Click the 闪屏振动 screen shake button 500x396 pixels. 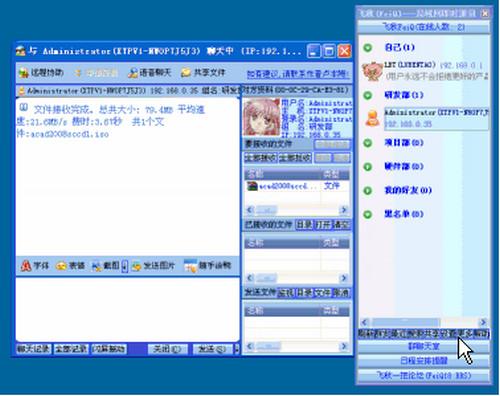[x=109, y=349]
